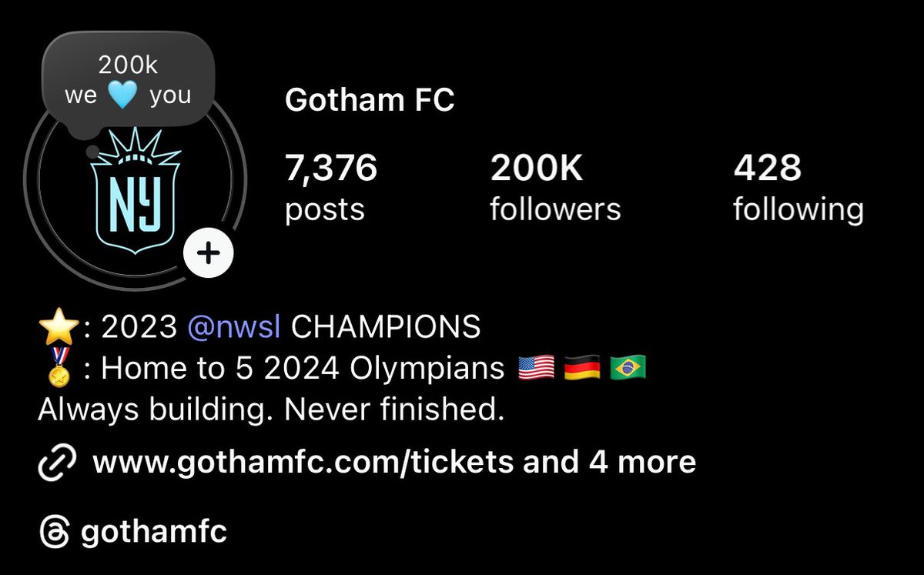Click the chain link icon
This screenshot has width=924, height=575.
pos(56,463)
